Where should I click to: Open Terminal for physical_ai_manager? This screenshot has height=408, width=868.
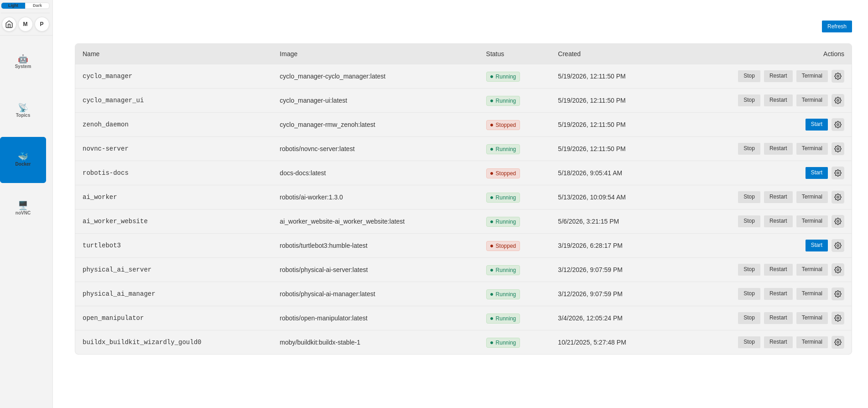click(x=812, y=294)
